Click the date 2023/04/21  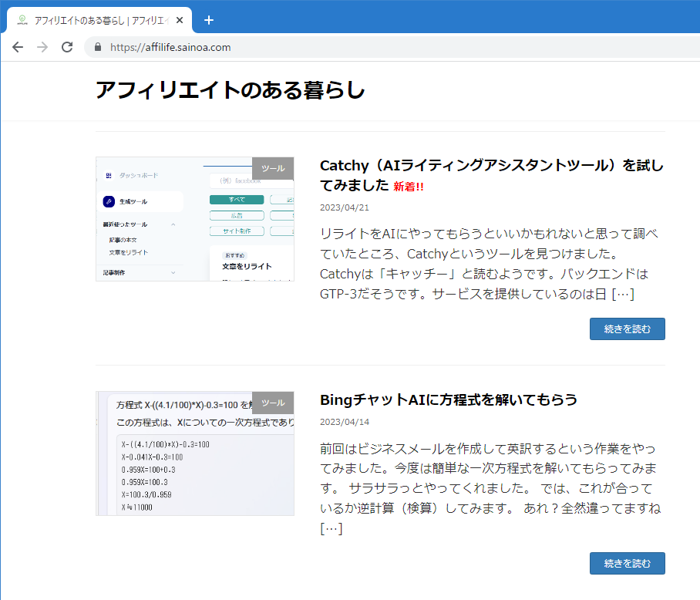(344, 207)
